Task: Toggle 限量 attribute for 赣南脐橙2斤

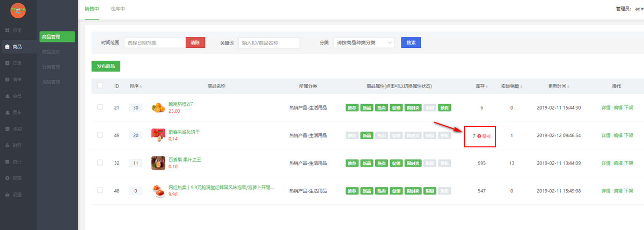Action: pyautogui.click(x=430, y=108)
